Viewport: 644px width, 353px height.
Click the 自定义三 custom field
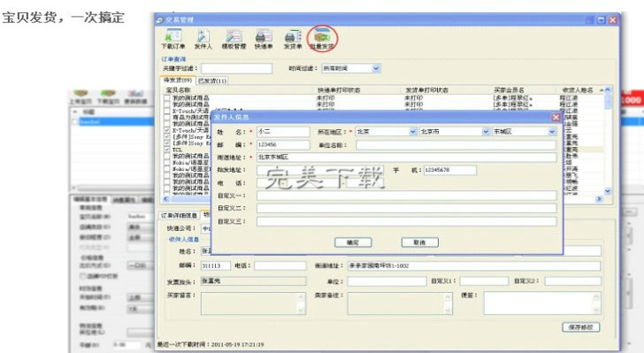tap(407, 221)
